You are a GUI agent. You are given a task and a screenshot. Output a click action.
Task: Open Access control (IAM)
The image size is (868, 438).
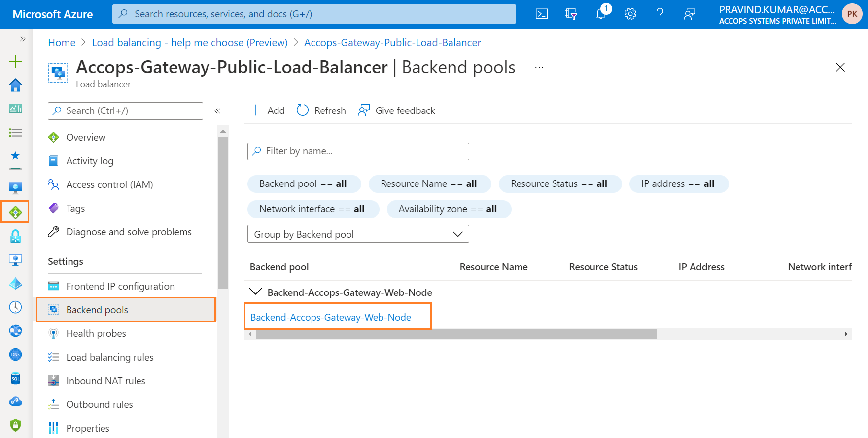click(109, 184)
